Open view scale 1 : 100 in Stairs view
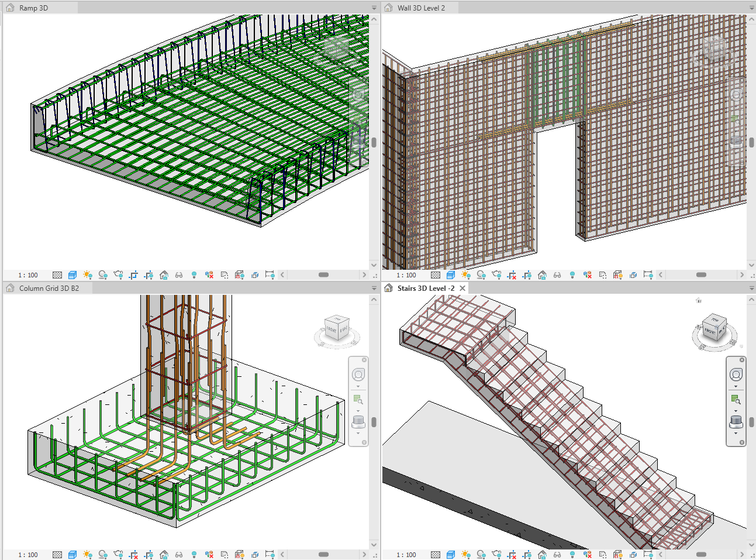 [x=406, y=555]
